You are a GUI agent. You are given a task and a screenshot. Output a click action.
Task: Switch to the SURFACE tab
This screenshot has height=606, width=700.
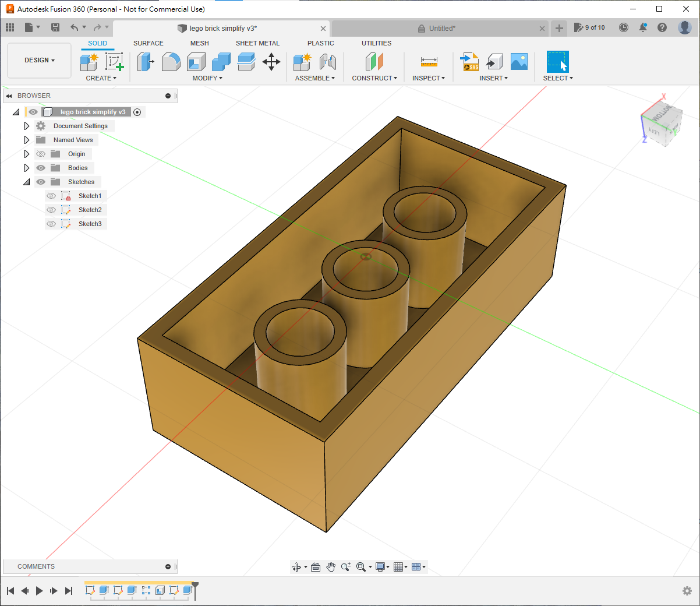click(148, 43)
